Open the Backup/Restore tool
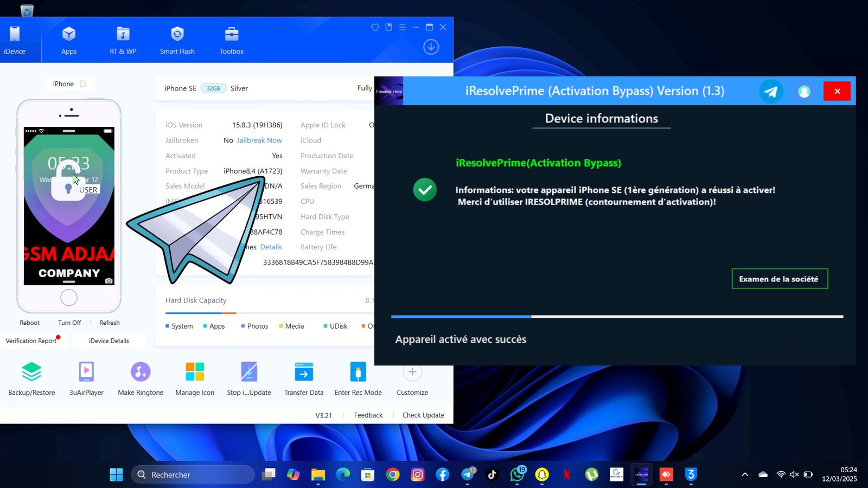Screen dimensions: 868x488 [31, 378]
